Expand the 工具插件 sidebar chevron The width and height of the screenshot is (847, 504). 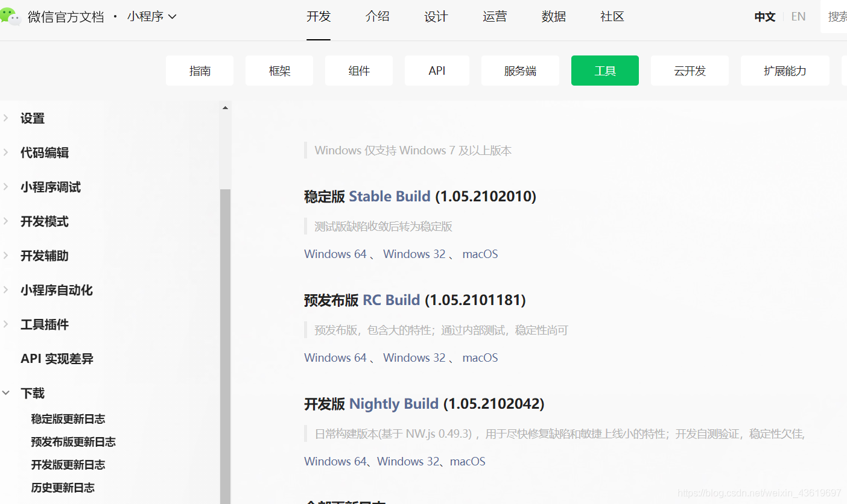point(6,324)
